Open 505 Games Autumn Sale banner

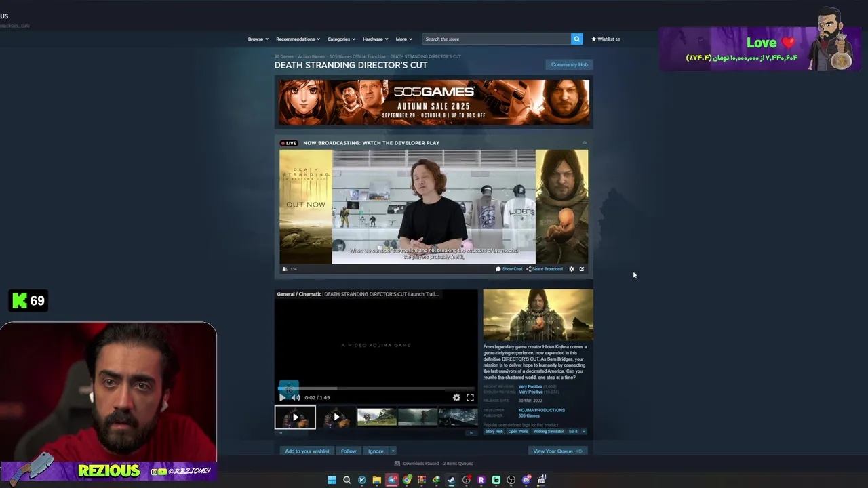point(433,102)
